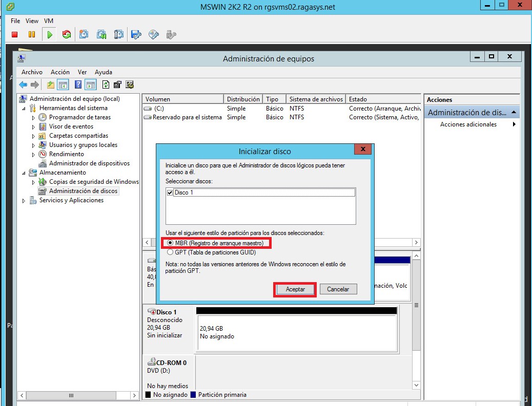Reset the virtual machine (circular arrows icon)
Screen dimensions: 532x406
pos(66,34)
